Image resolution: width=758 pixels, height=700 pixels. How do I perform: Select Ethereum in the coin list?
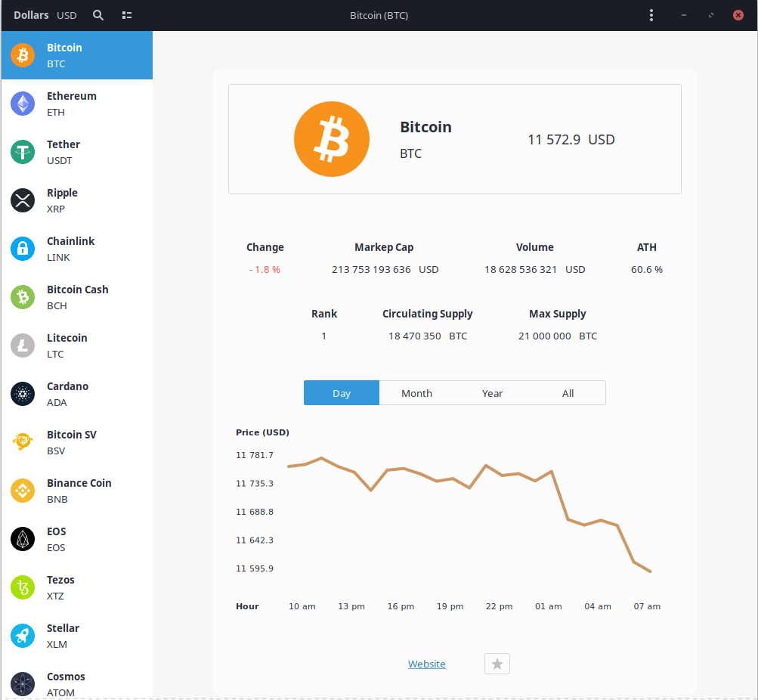tap(77, 104)
